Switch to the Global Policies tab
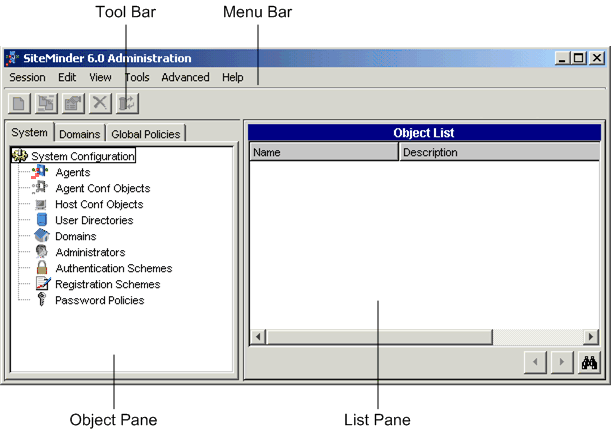611x430 pixels. [146, 134]
